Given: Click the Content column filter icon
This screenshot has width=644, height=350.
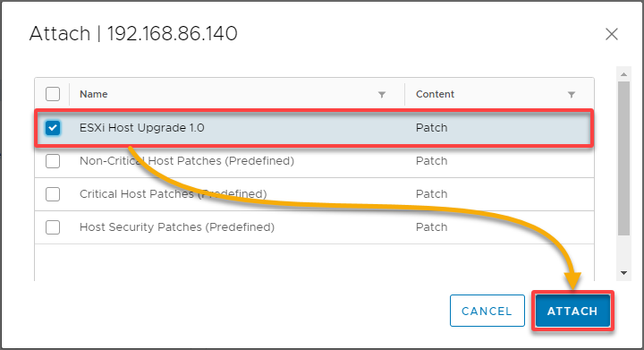Looking at the screenshot, I should point(571,95).
